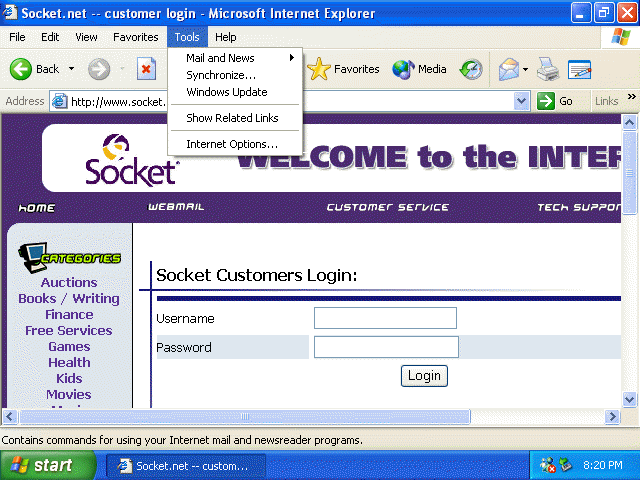Expand the Links toolbar chevron
640x480 pixels.
631,97
